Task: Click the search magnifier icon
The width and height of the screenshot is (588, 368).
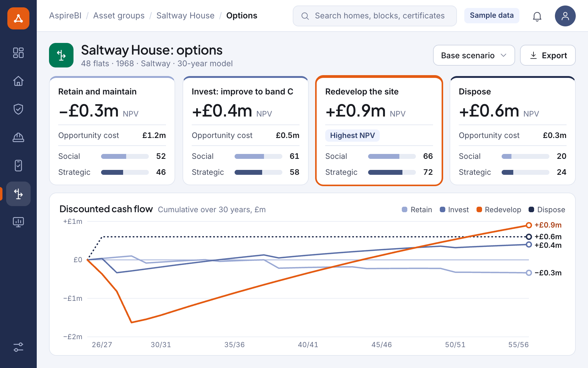Action: pos(305,16)
